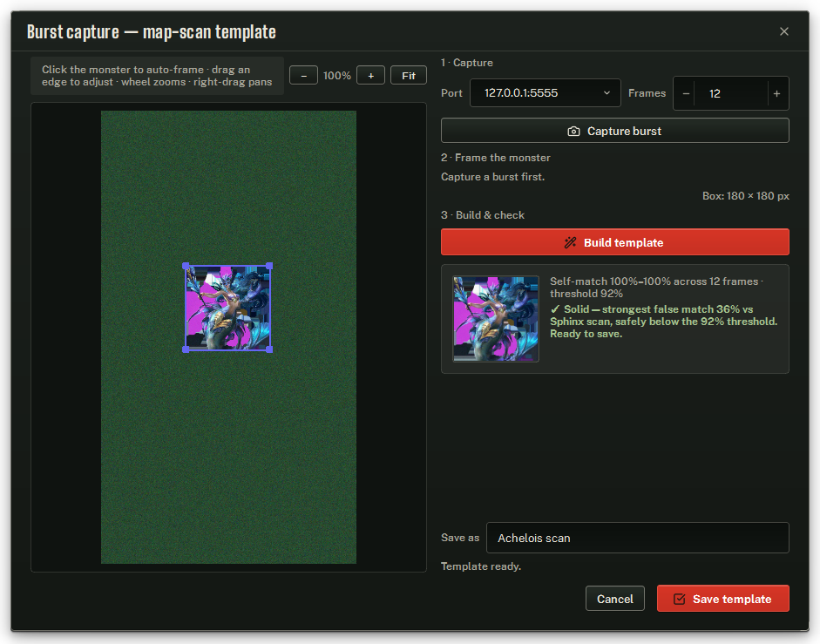Click the bottom-right selection box handle

pos(269,349)
